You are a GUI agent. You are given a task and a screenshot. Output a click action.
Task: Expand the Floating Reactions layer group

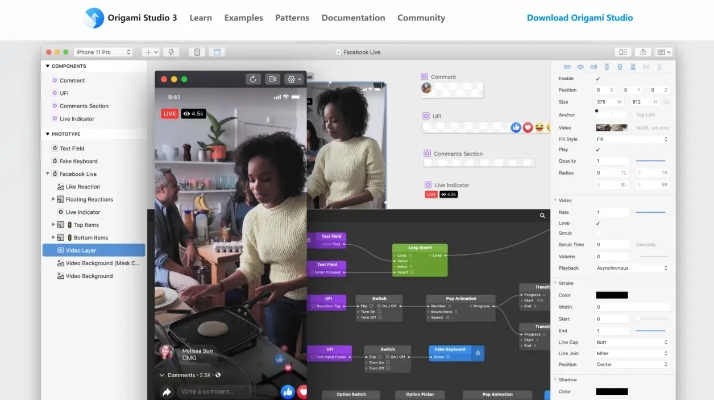[x=54, y=199]
